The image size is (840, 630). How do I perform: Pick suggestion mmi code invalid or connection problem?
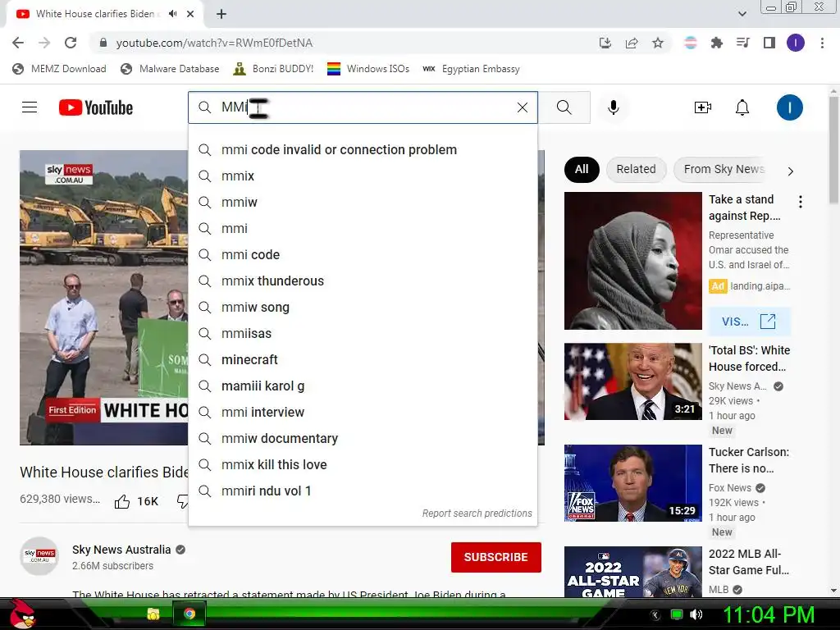pos(363,149)
